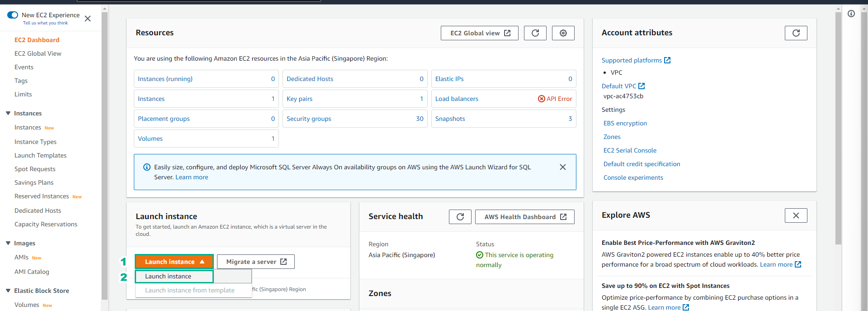This screenshot has width=868, height=311.
Task: Click Learn more about Spot Instances
Action: point(668,307)
